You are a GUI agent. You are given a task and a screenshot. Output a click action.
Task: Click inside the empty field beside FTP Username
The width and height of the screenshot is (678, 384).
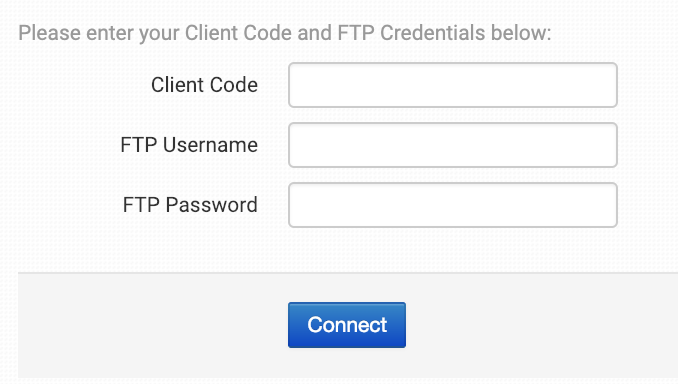coord(453,145)
